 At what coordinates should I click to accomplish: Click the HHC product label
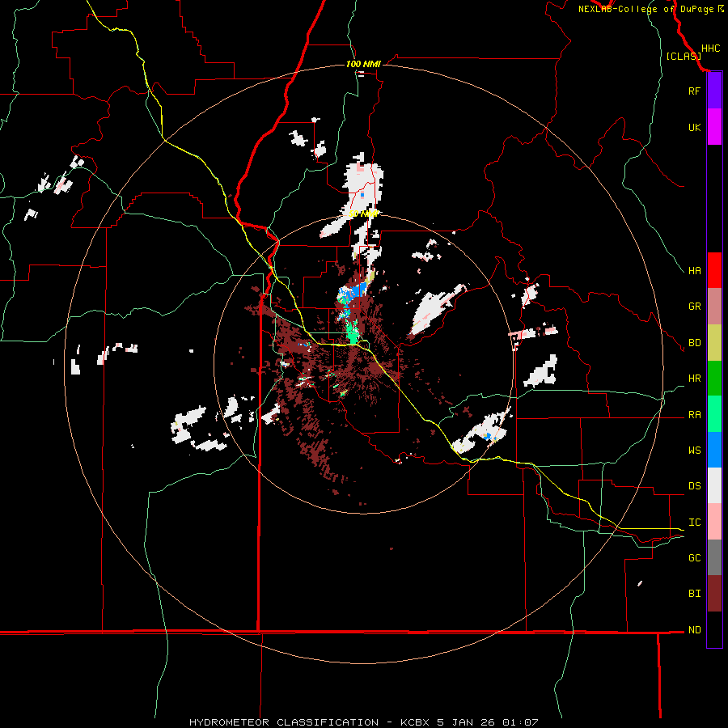710,49
